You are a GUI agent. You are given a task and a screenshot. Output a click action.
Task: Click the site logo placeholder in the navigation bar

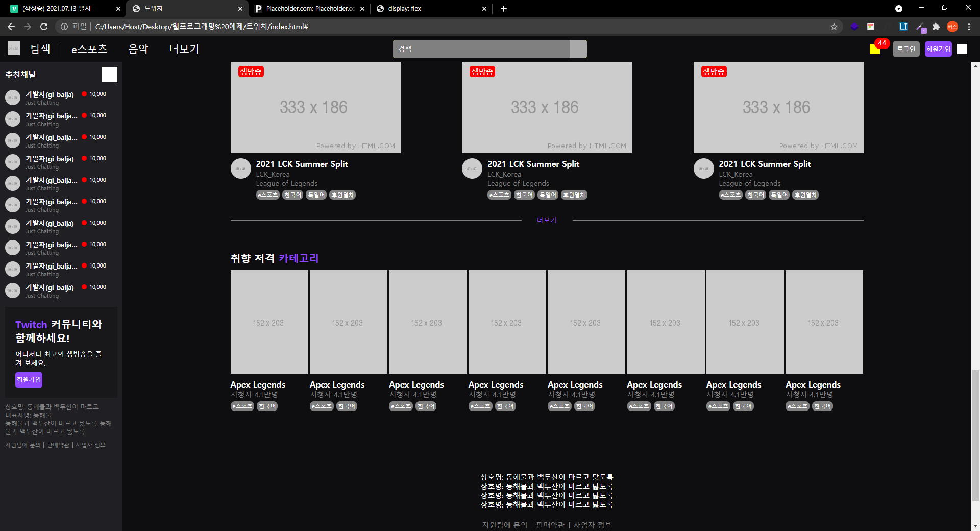pos(14,49)
